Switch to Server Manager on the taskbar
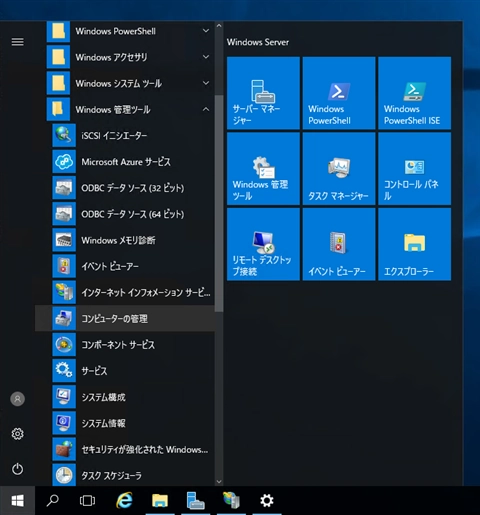The image size is (480, 515). click(x=196, y=501)
